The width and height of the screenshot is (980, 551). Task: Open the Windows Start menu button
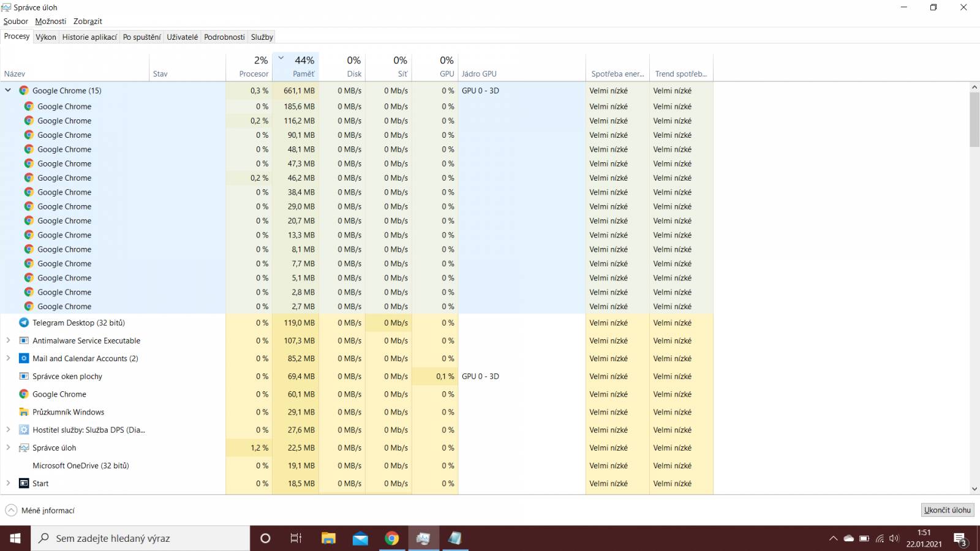click(x=15, y=538)
